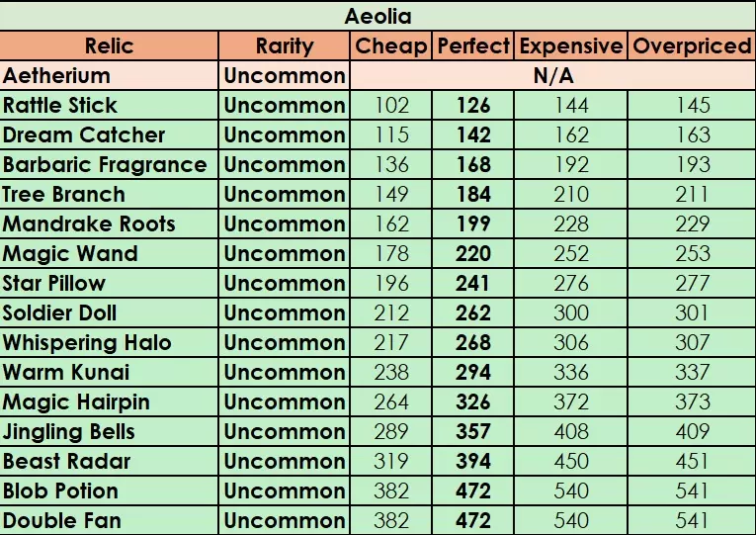Click the Aeolia table title
This screenshot has width=756, height=535.
(x=378, y=16)
